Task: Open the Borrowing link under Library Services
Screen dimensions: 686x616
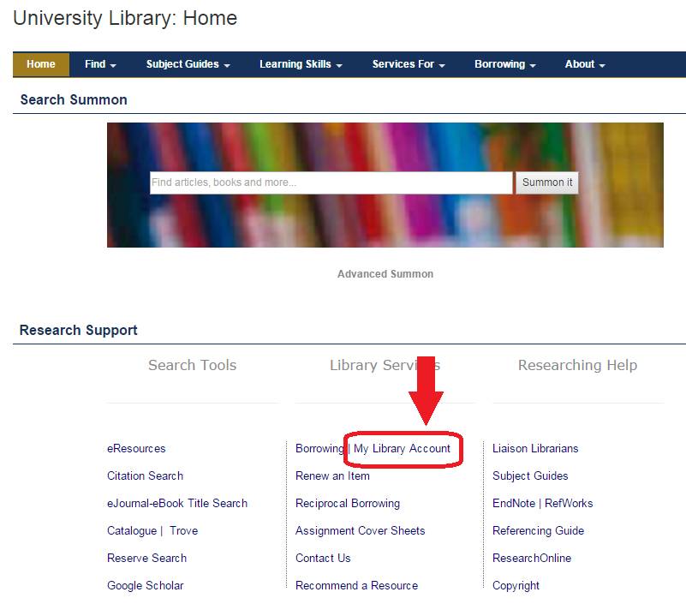Action: coord(319,449)
